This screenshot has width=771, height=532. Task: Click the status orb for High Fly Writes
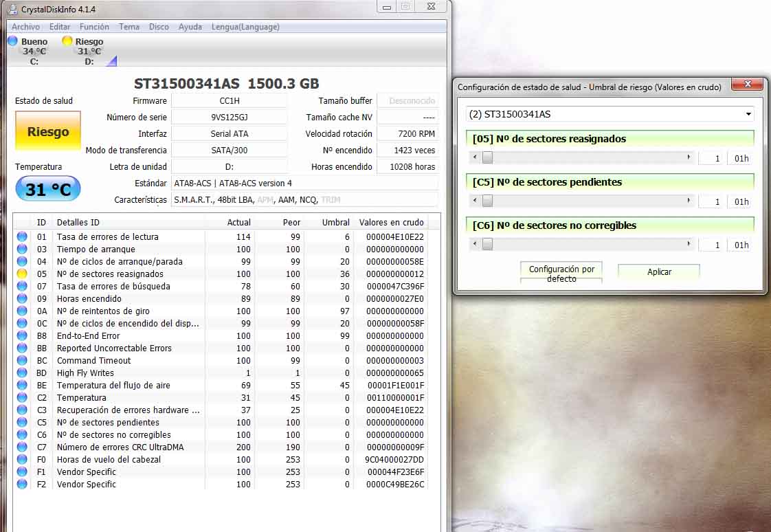[22, 373]
